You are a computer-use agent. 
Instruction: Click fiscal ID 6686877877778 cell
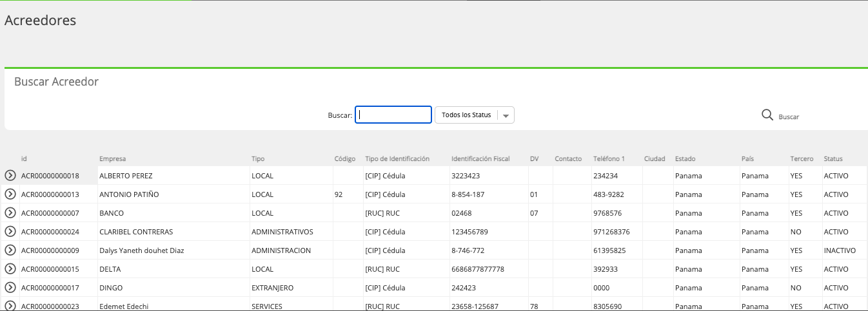coord(489,269)
